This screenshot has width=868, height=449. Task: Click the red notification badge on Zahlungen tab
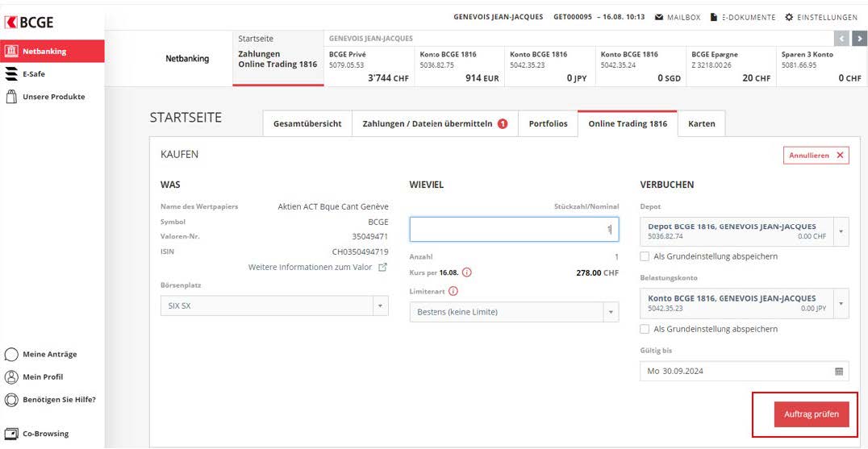point(502,124)
